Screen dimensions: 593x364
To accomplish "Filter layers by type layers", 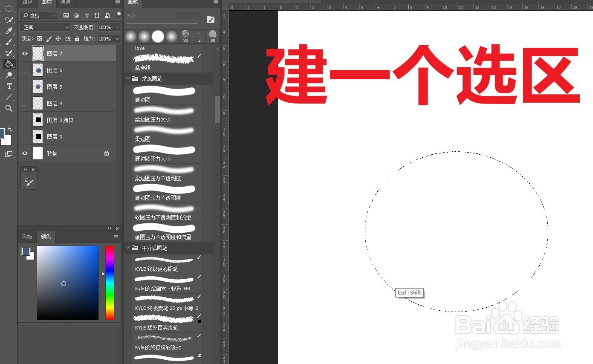I will [87, 15].
